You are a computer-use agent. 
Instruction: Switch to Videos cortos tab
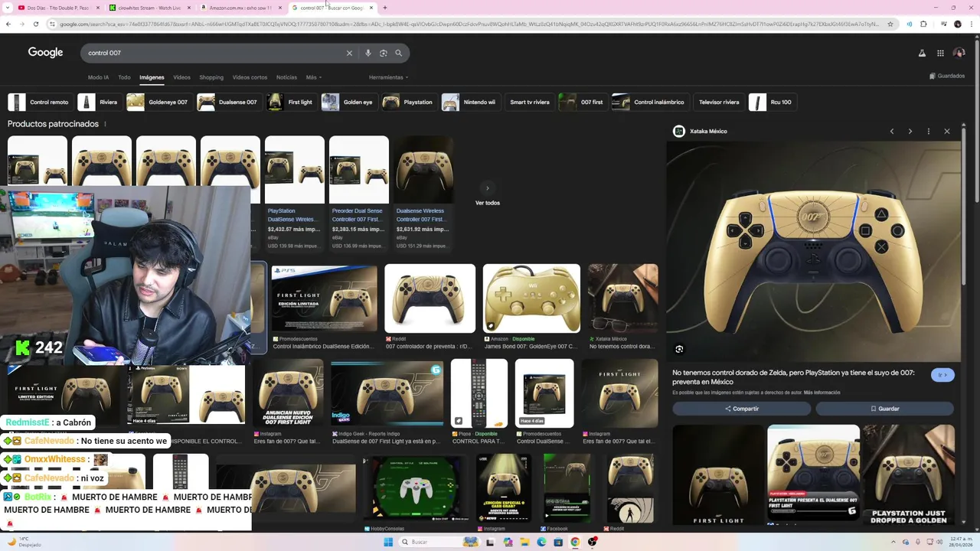250,77
